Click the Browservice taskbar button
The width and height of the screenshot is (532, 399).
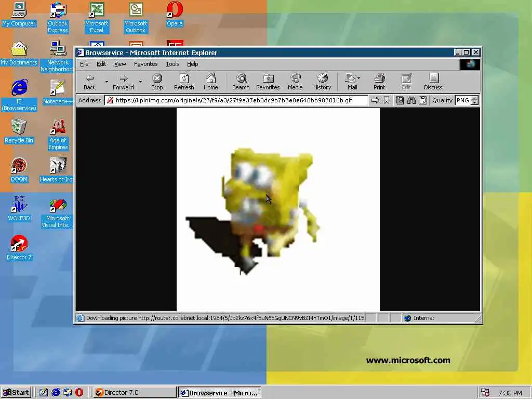[220, 393]
